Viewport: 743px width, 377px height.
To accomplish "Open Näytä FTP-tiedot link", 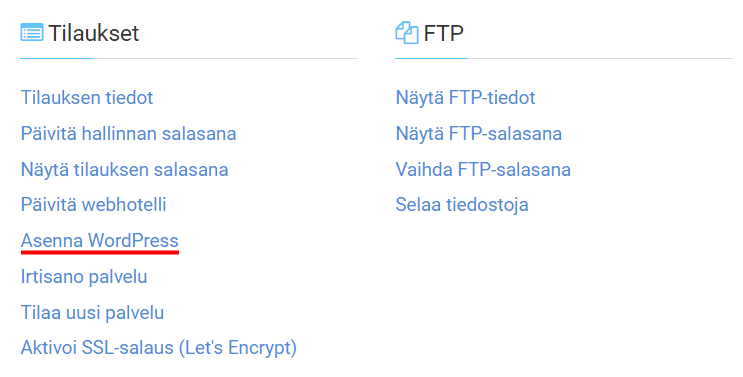I will (465, 98).
